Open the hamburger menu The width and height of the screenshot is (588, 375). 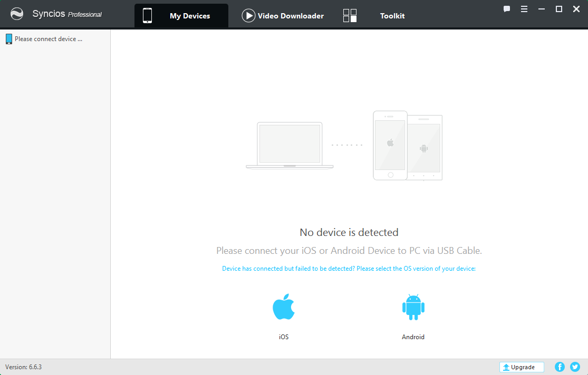pyautogui.click(x=524, y=9)
